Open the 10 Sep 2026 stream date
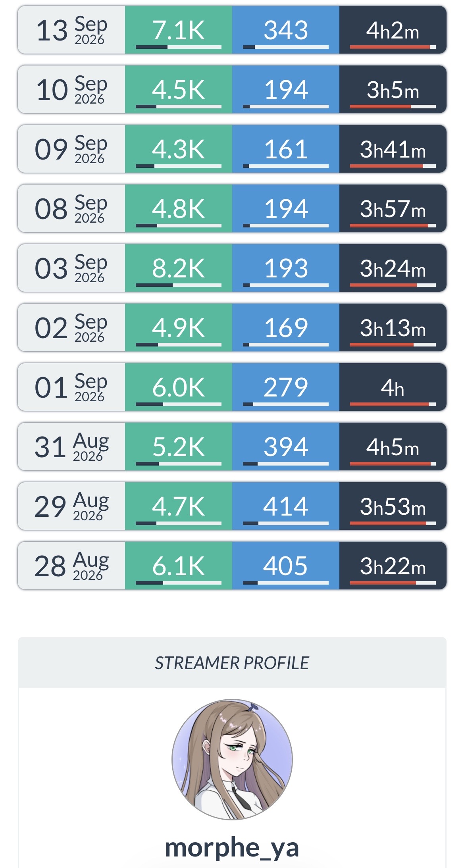464x868 pixels. 71,89
